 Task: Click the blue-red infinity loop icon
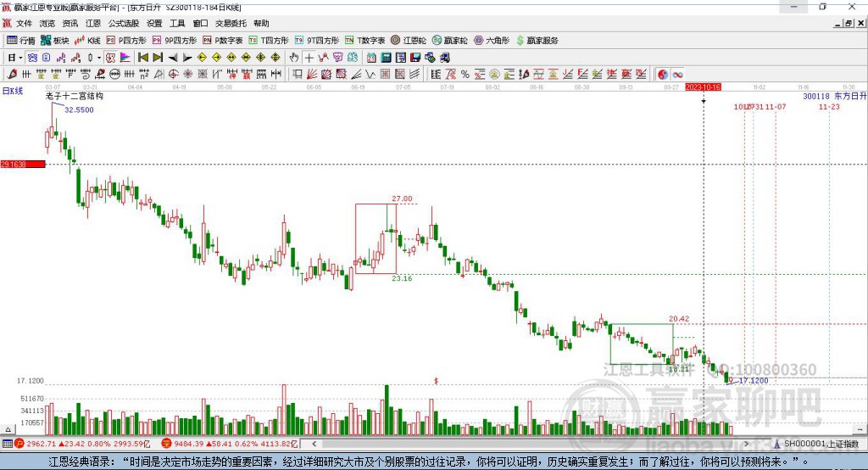tap(677, 75)
